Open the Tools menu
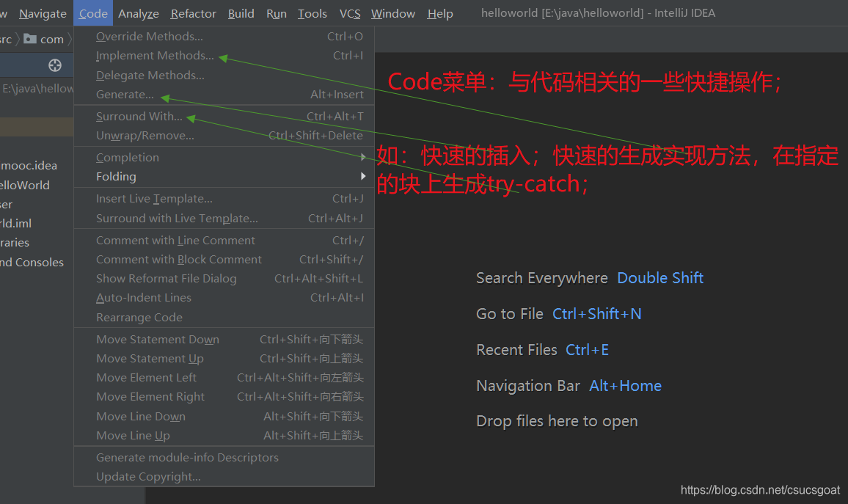848x504 pixels. coord(312,13)
